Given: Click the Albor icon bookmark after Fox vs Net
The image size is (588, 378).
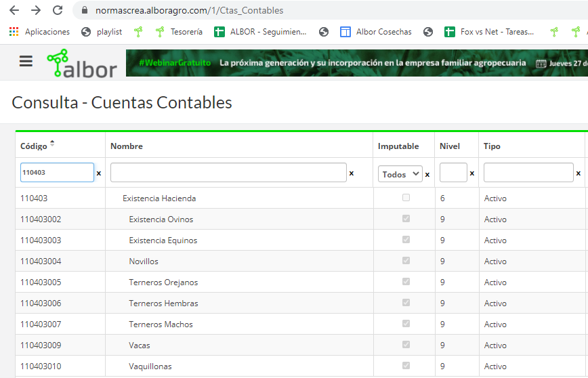Looking at the screenshot, I should point(554,32).
